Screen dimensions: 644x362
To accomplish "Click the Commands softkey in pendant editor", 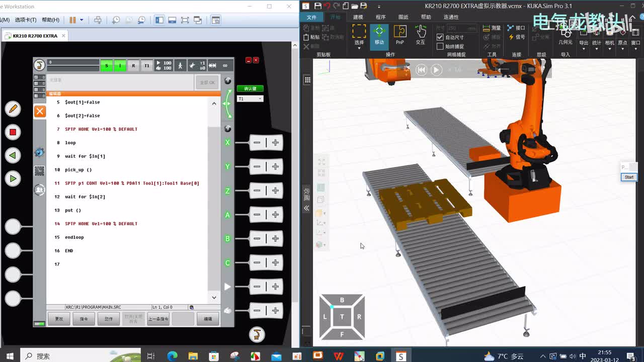I will 84,319.
